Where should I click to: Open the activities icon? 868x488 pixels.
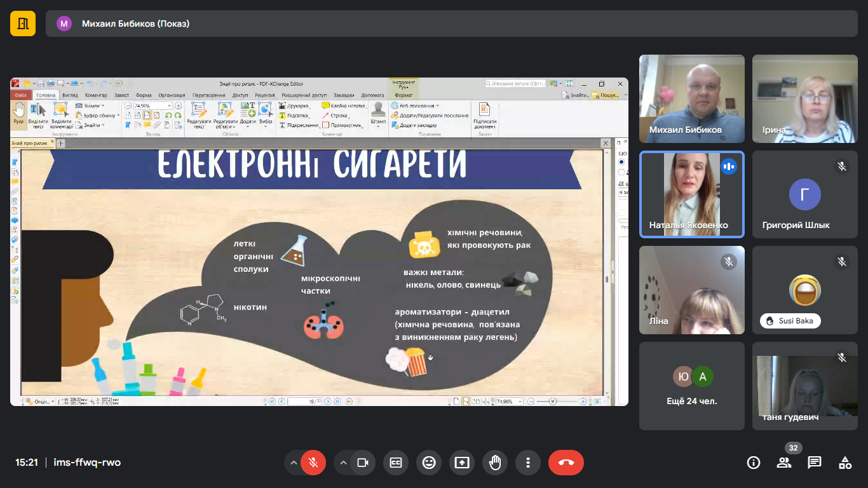[845, 463]
